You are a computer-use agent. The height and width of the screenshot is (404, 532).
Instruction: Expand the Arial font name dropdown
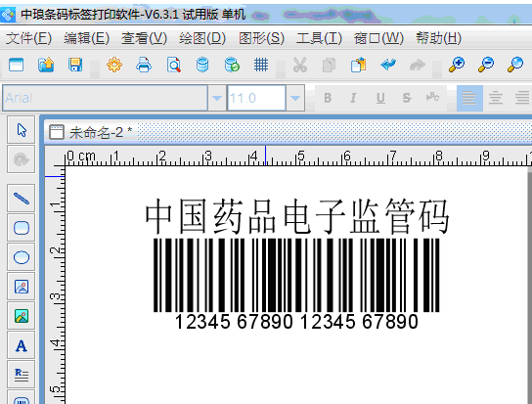tap(217, 98)
